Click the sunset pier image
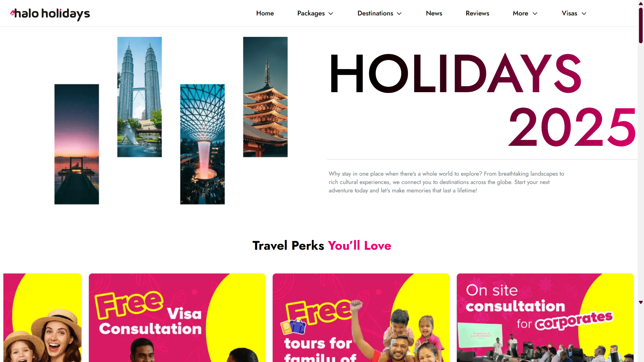Image resolution: width=644 pixels, height=362 pixels. point(77,144)
